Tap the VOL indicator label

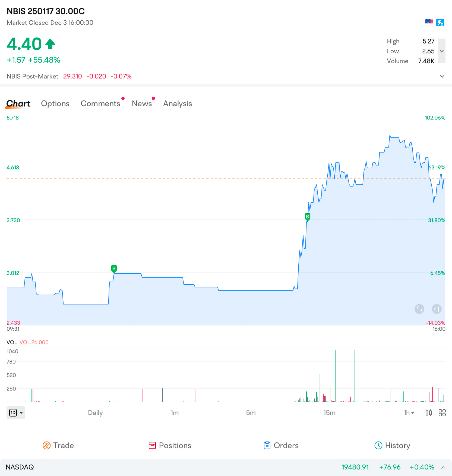click(12, 342)
